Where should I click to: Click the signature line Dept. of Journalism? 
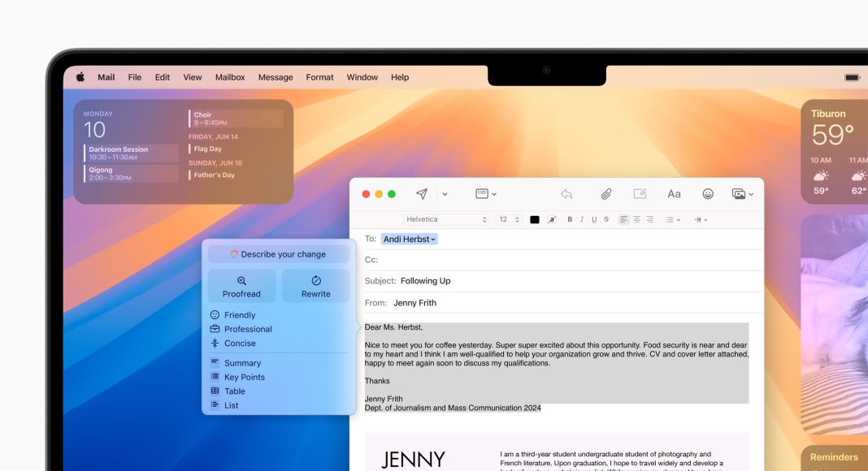coord(453,408)
